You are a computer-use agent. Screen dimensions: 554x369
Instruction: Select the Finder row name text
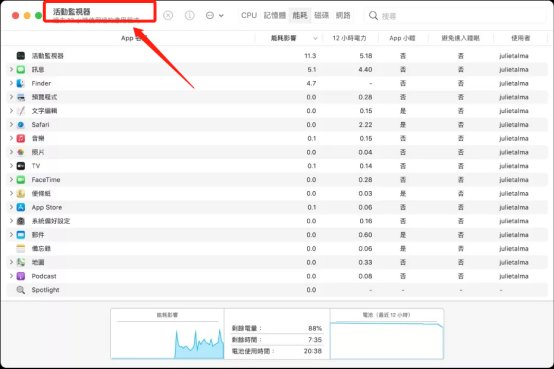click(x=41, y=83)
